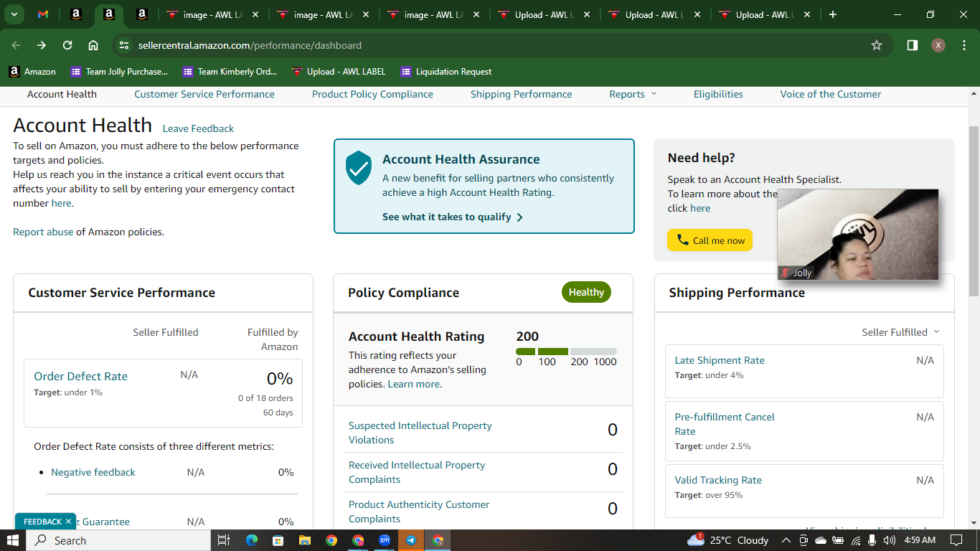This screenshot has height=551, width=980.
Task: Click the Leave Feedback link
Action: point(198,128)
